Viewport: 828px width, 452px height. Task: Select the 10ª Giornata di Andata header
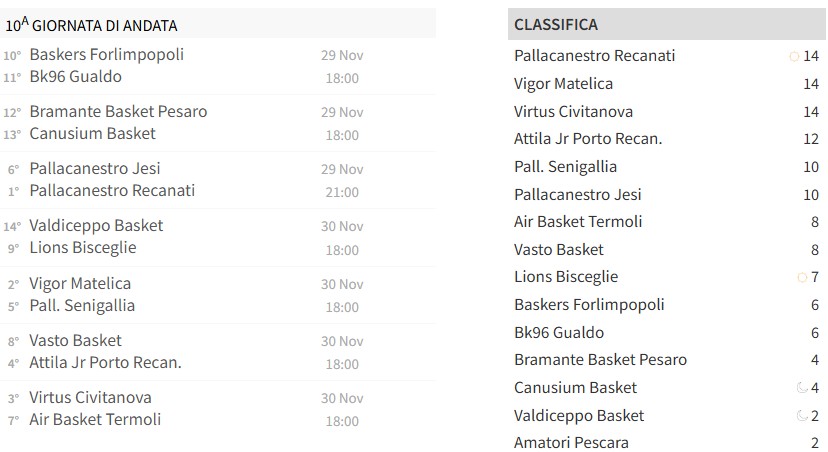coord(92,25)
